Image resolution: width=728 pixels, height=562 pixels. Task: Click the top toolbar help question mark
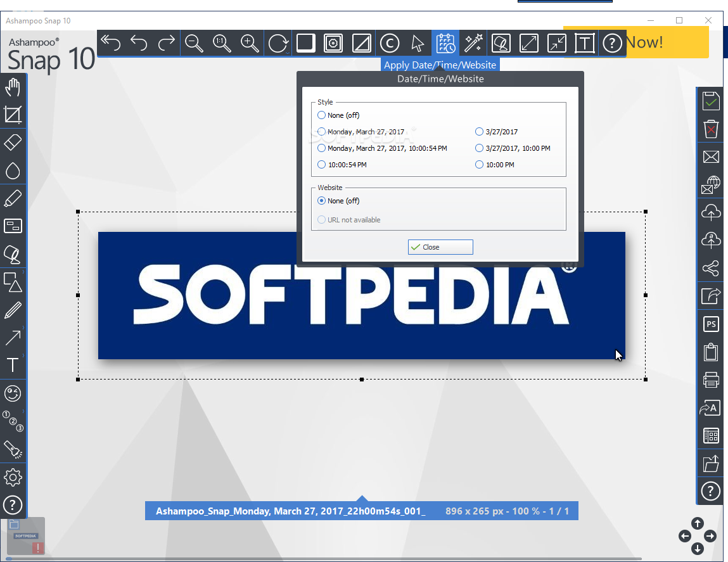[613, 43]
